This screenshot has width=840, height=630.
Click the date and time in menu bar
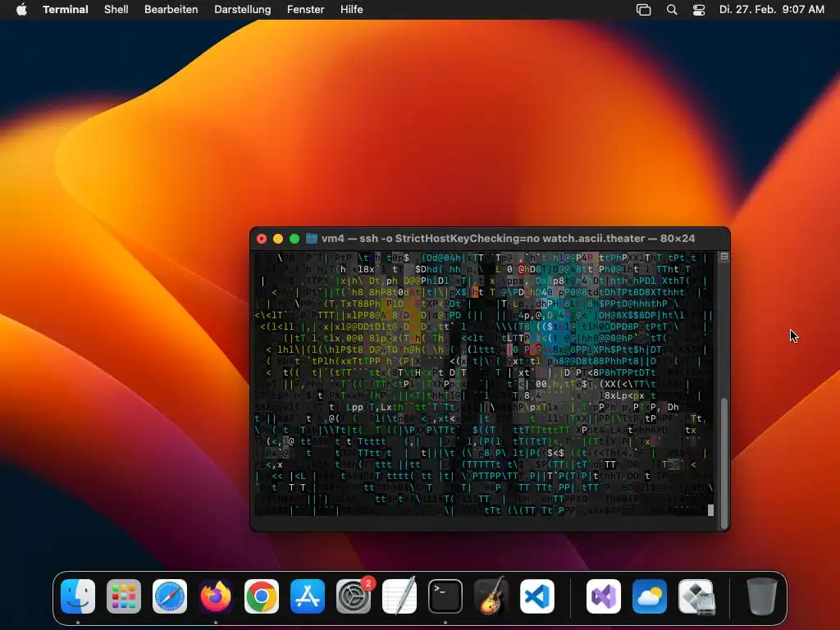771,9
